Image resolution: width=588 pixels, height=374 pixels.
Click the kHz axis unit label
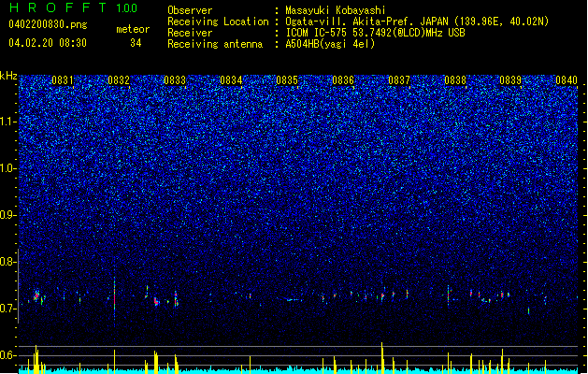coord(8,76)
